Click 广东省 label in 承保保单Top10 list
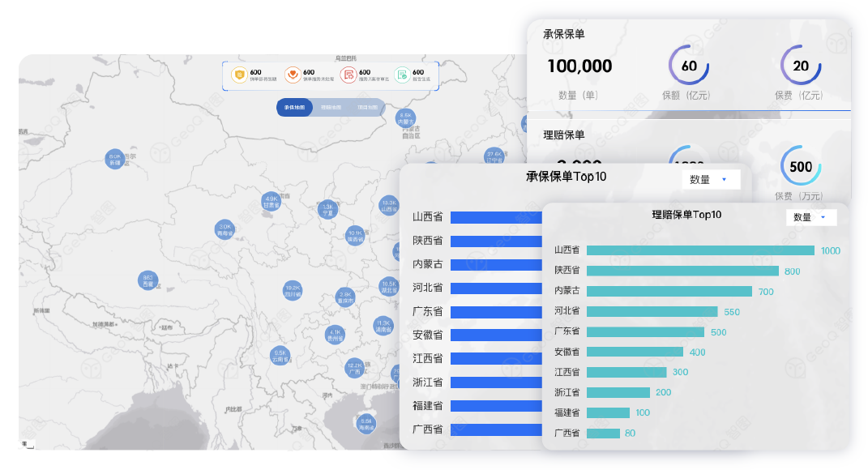Screen dimensions: 868x470 tap(427, 311)
